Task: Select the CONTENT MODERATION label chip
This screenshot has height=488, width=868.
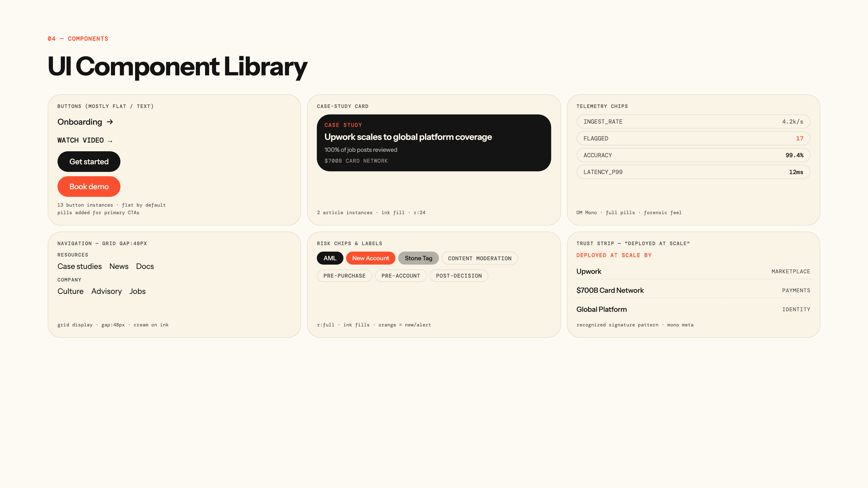Action: 480,258
